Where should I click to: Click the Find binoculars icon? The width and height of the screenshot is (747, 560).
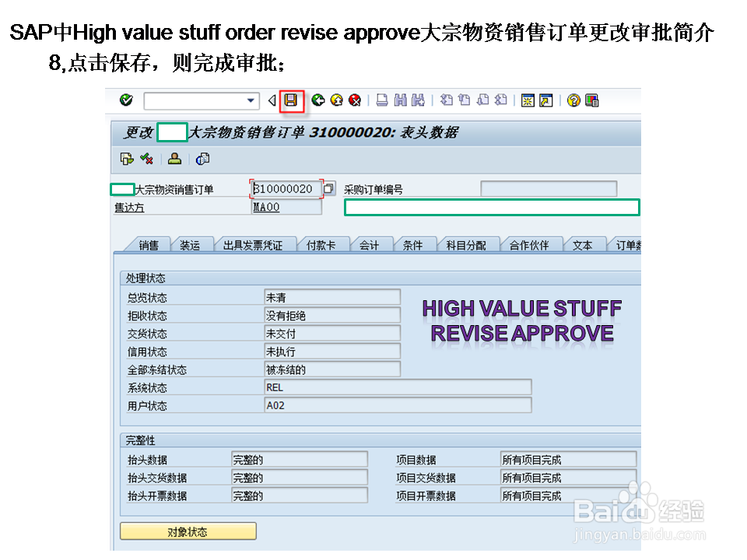[x=400, y=100]
